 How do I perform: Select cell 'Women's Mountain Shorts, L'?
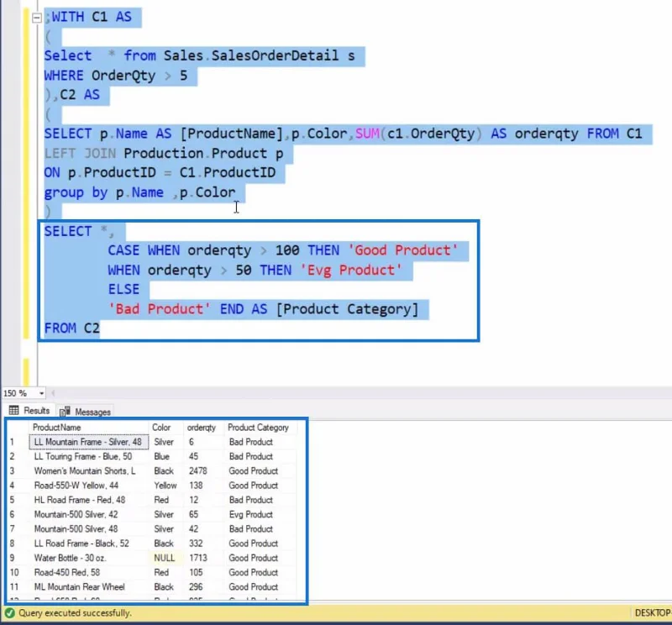(88, 471)
